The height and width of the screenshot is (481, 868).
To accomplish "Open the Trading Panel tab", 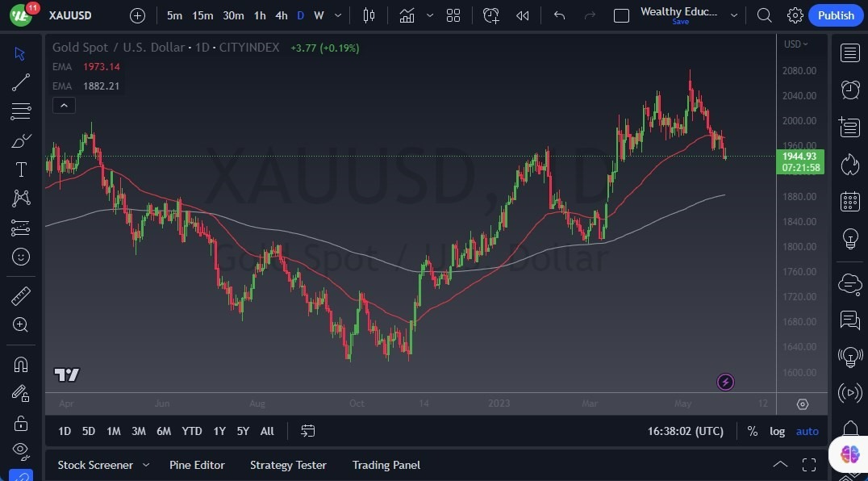I will pyautogui.click(x=386, y=465).
